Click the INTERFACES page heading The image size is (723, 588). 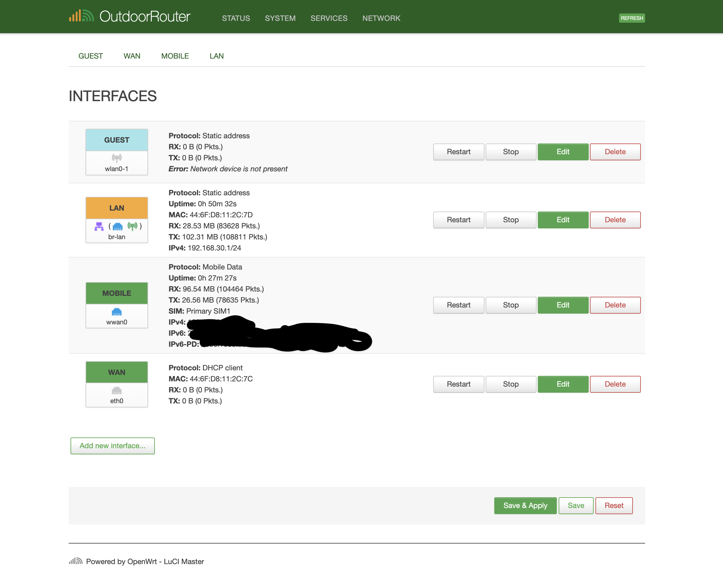113,96
